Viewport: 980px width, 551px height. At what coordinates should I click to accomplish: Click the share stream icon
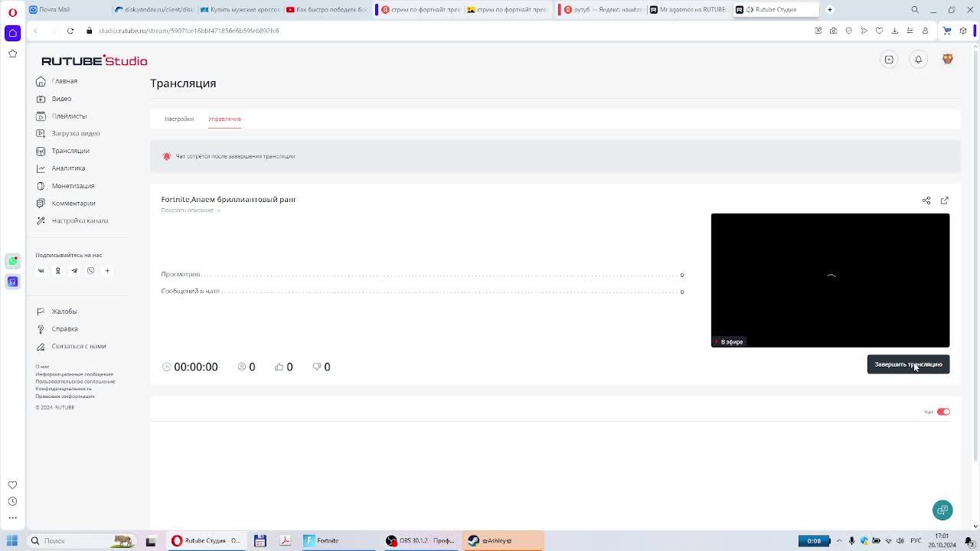tap(926, 201)
